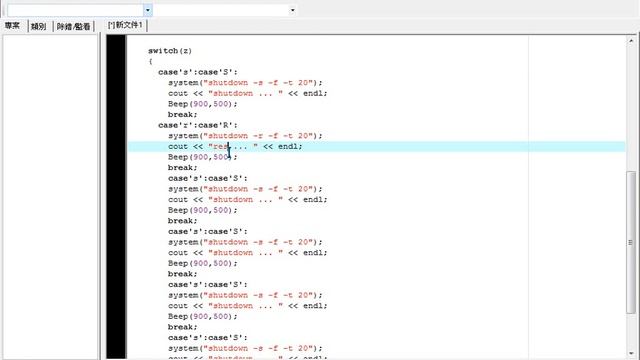This screenshot has width=640, height=360.
Task: Click the editor scrollbar up arrow
Action: tap(631, 41)
